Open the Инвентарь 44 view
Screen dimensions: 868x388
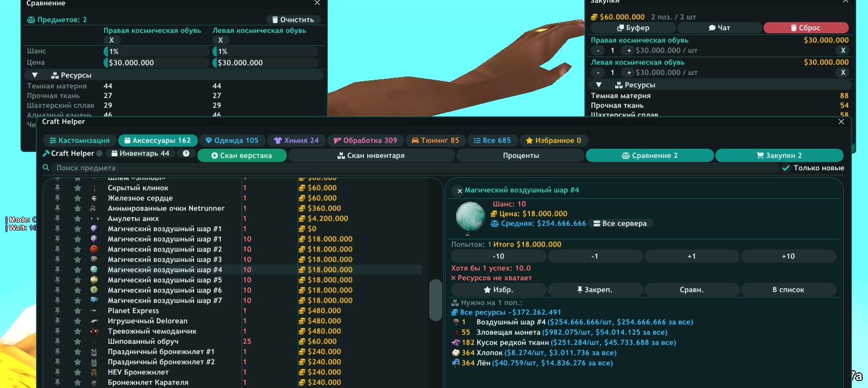[x=140, y=154]
